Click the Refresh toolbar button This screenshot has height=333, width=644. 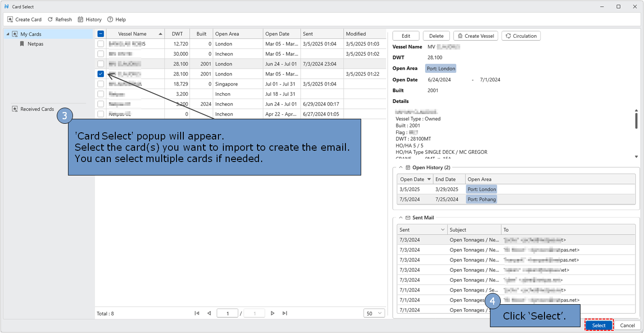[60, 19]
